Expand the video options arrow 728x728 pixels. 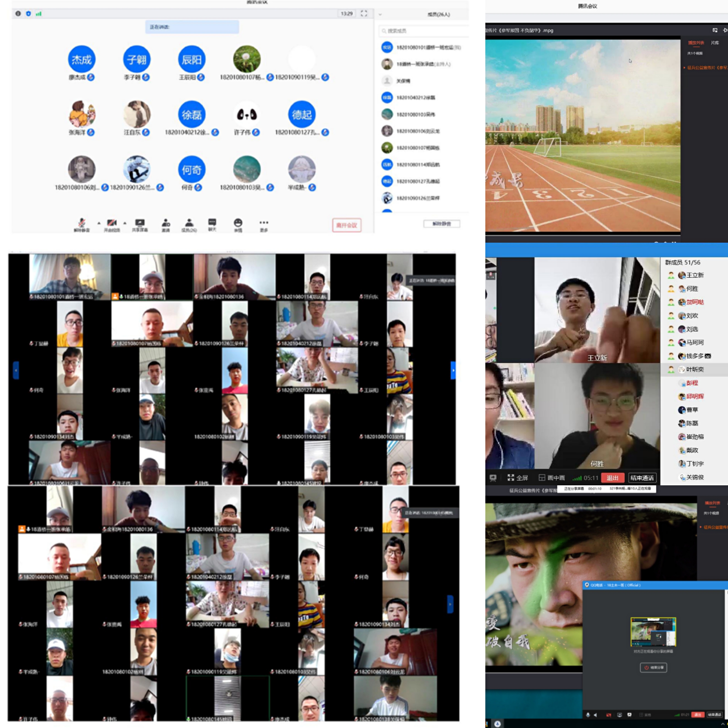tap(125, 223)
